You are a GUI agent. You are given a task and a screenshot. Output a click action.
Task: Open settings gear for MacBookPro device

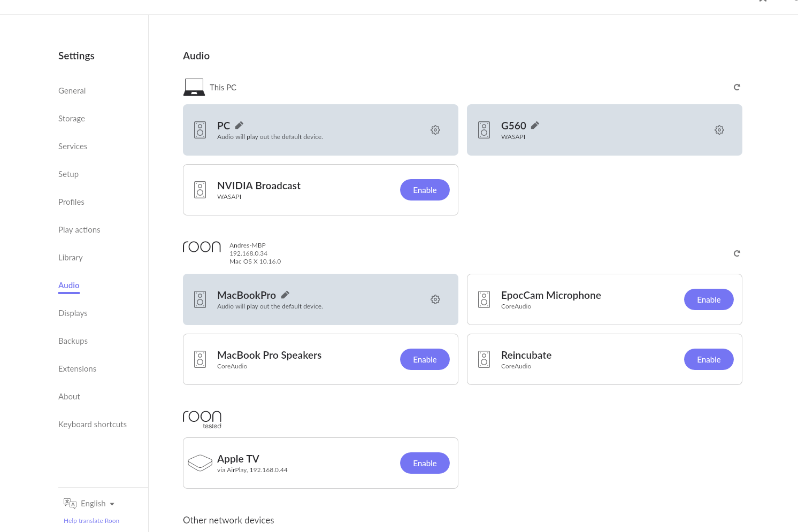(x=435, y=299)
